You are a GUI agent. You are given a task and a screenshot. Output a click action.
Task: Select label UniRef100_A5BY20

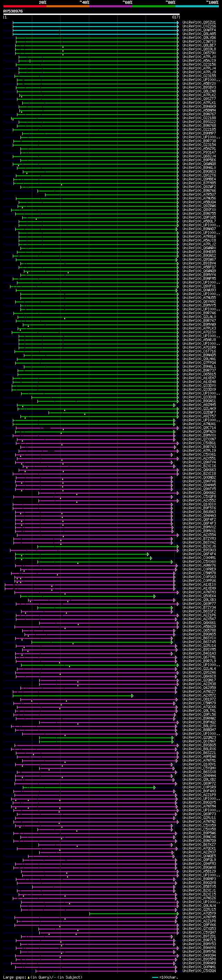pyautogui.click(x=199, y=84)
